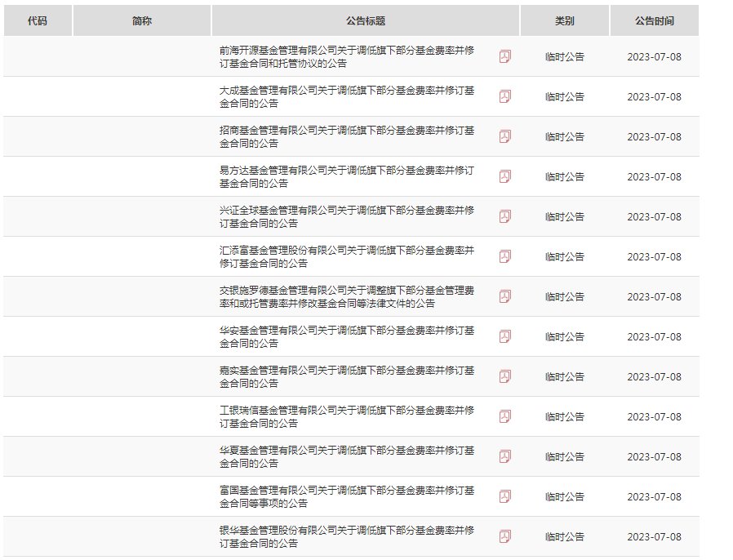
Task: Open PDF icon for 汇添富基金 announcement
Action: (x=505, y=256)
